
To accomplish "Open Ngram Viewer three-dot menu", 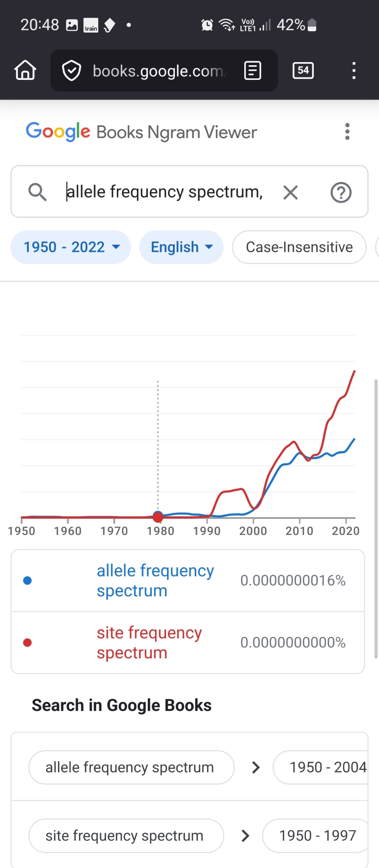I will click(x=347, y=132).
